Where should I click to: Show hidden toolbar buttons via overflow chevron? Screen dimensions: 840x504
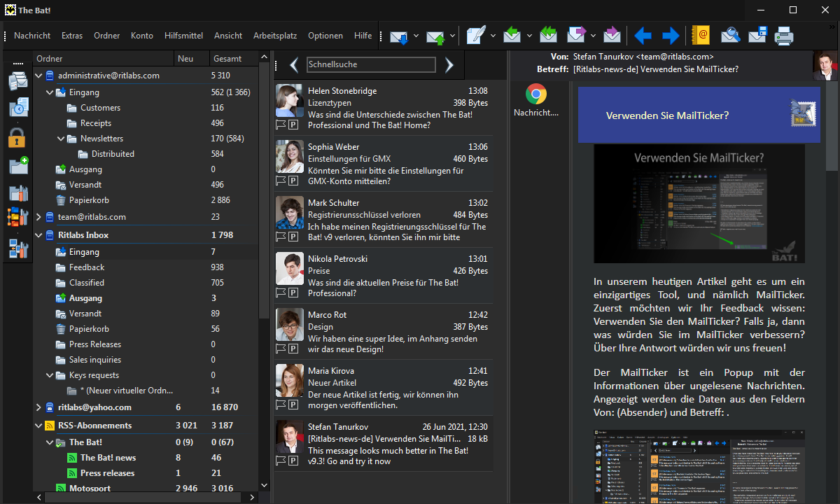tap(833, 27)
